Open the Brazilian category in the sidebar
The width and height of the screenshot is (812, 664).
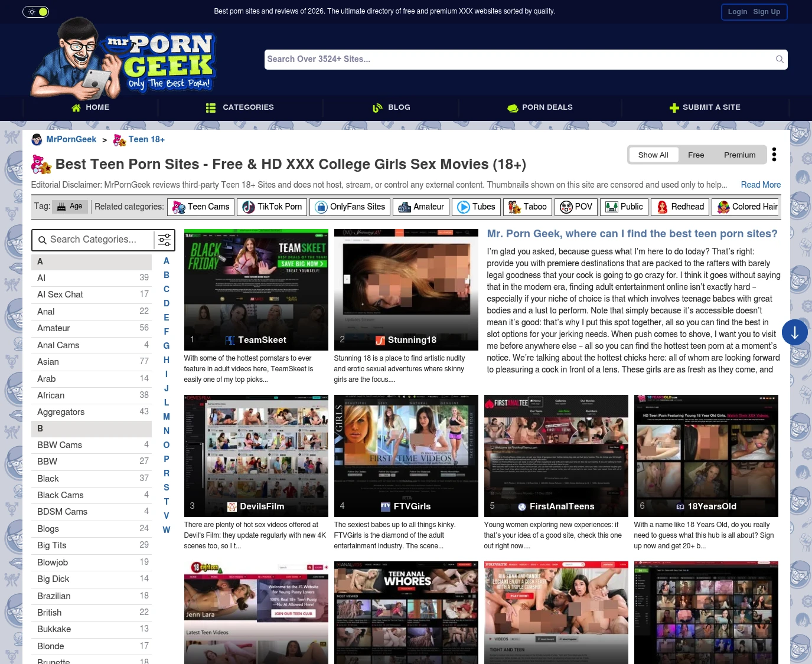tap(92, 596)
